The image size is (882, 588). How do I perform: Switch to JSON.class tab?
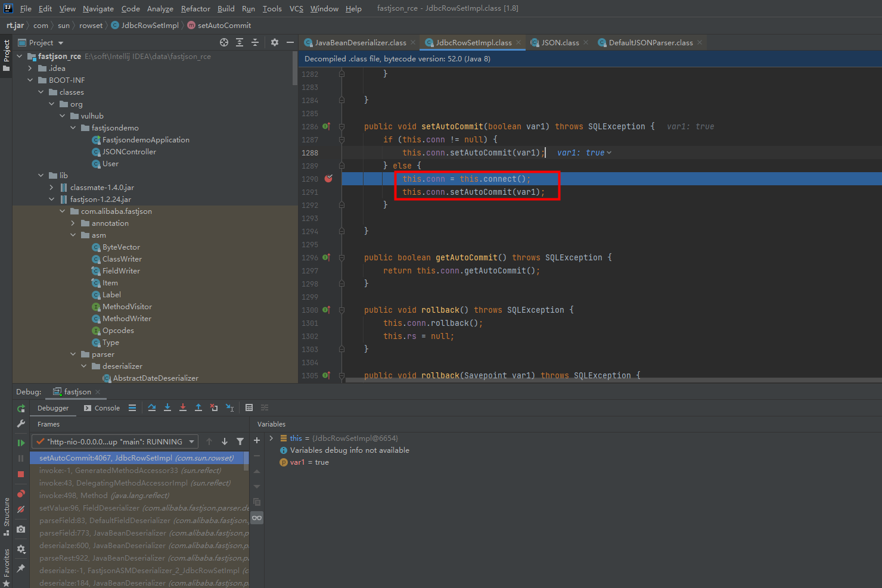click(560, 43)
